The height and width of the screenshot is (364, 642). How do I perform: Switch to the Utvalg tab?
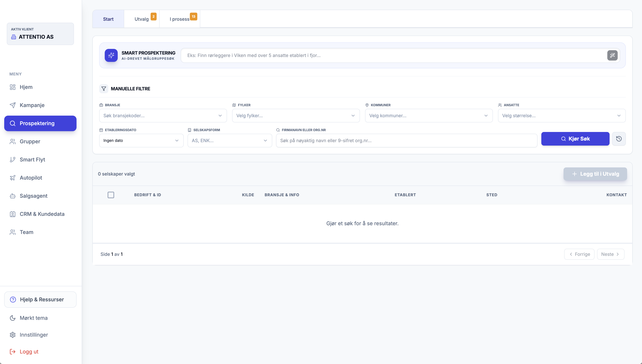142,19
